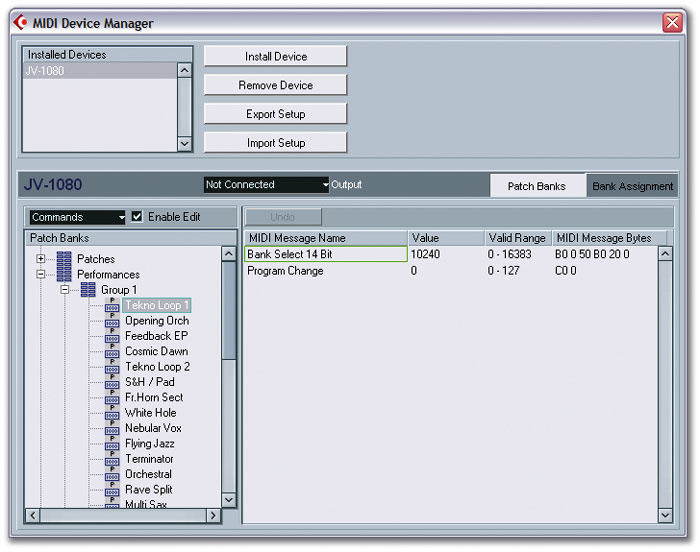Click message table scroll down arrow

click(x=665, y=515)
